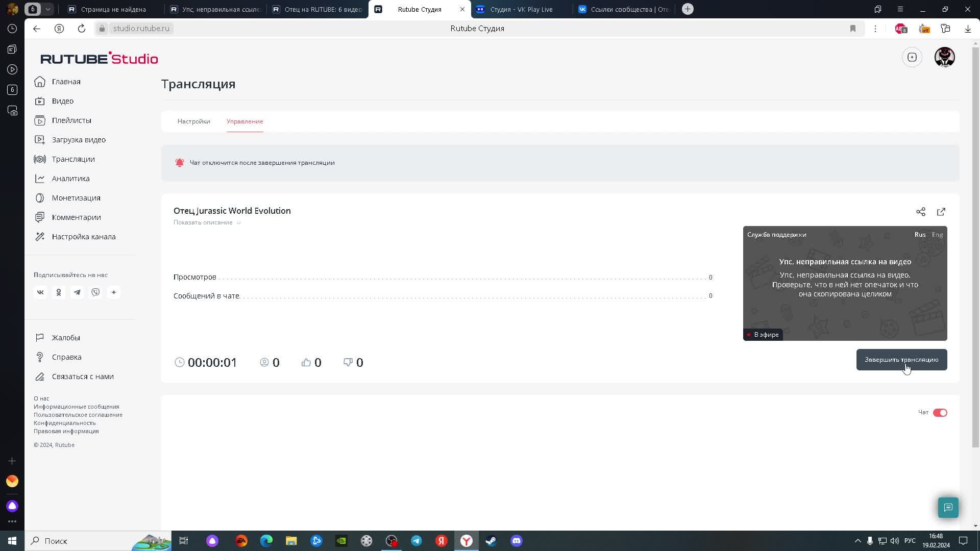
Task: Open Rutube Viber social link icon
Action: pyautogui.click(x=95, y=292)
